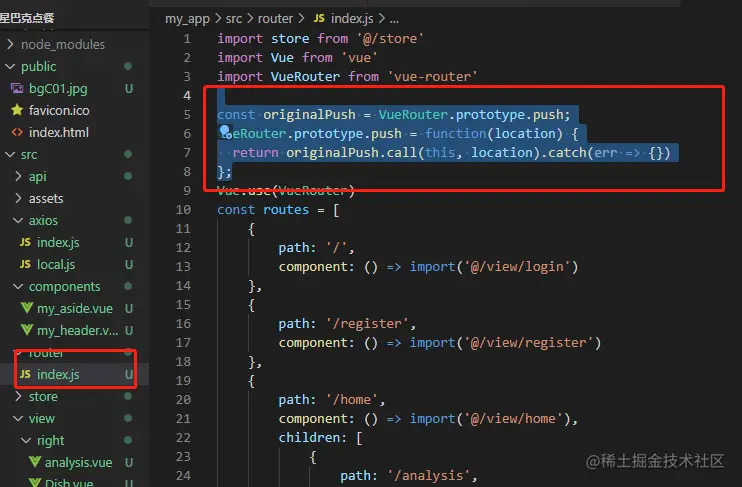
Task: Open index.js under axios folder
Action: click(58, 242)
